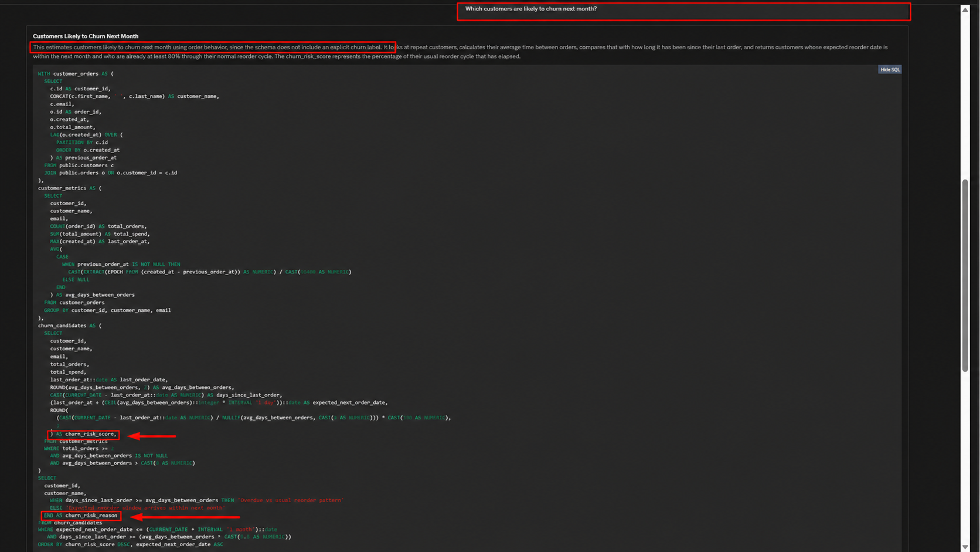Click the line 'WHEN previous_order_at IS NOT NULL THEN'
This screenshot has height=552, width=980.
click(x=121, y=265)
